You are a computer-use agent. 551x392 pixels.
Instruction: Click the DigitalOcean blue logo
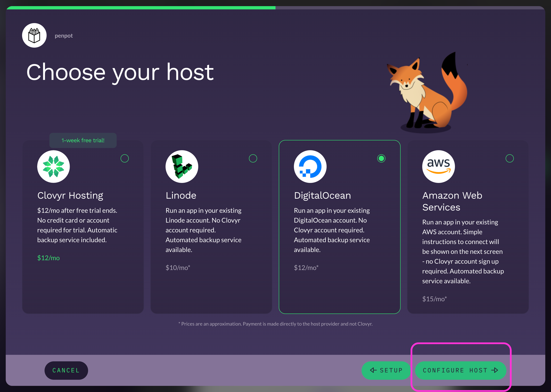click(x=310, y=167)
